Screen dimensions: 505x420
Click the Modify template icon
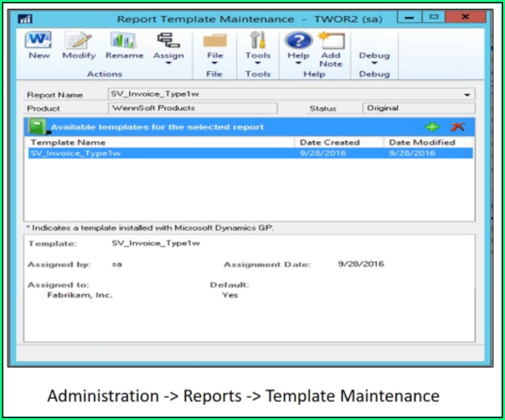pyautogui.click(x=79, y=42)
